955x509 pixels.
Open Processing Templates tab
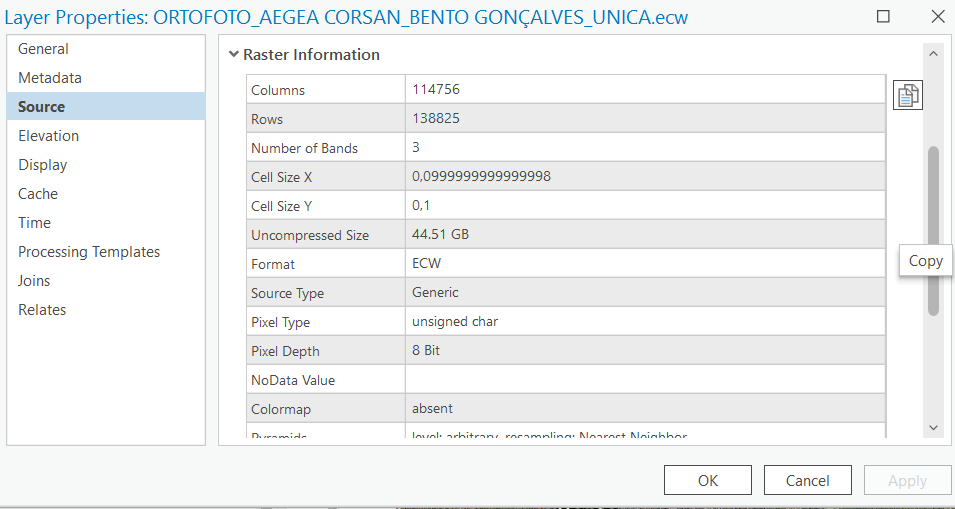[89, 252]
